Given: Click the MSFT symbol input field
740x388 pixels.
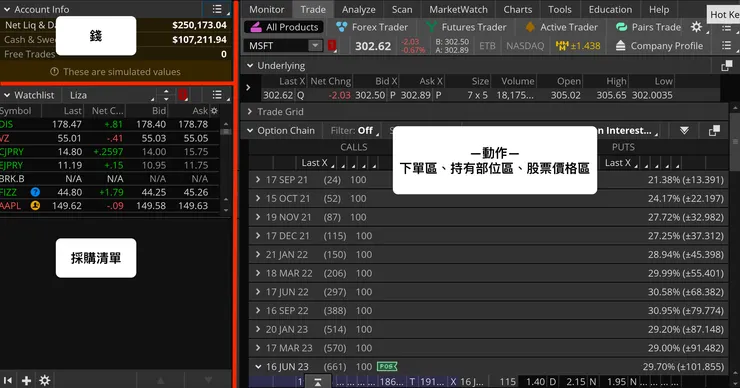Looking at the screenshot, I should pos(277,45).
